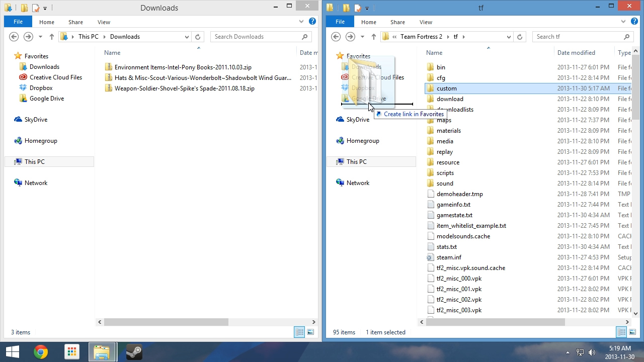Go forward in the Downloads window

[x=29, y=37]
